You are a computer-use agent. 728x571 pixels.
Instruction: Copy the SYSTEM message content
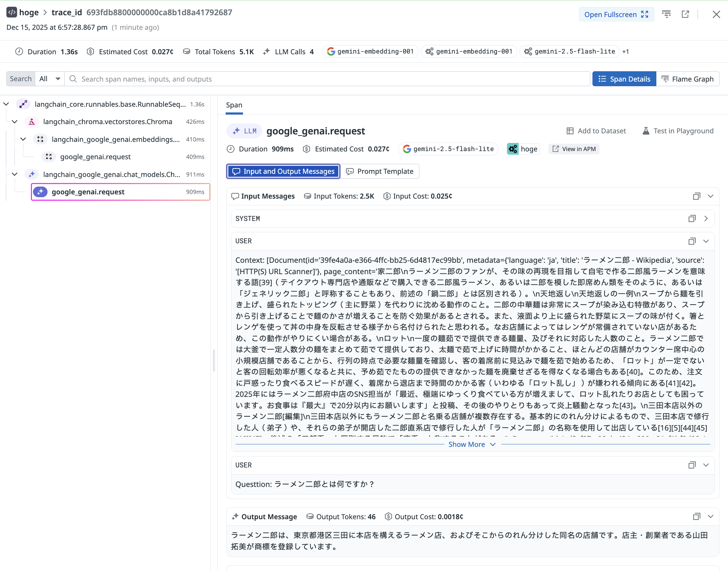tap(691, 218)
